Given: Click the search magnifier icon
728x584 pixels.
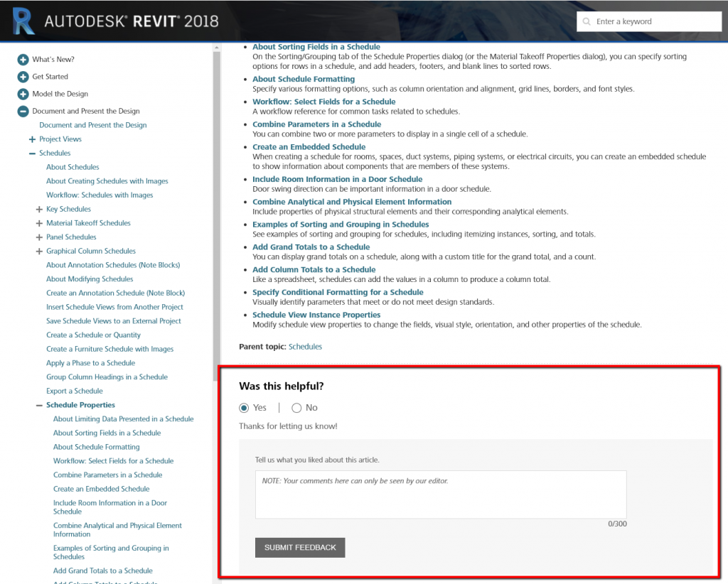Looking at the screenshot, I should (x=587, y=21).
